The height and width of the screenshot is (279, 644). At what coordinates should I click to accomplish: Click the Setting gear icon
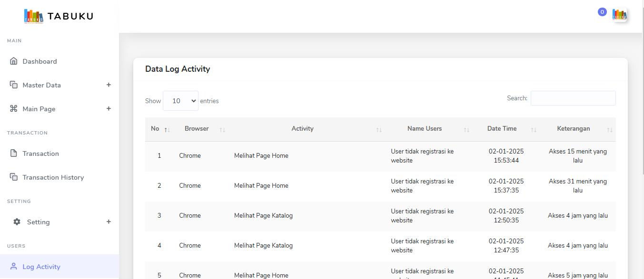(17, 222)
